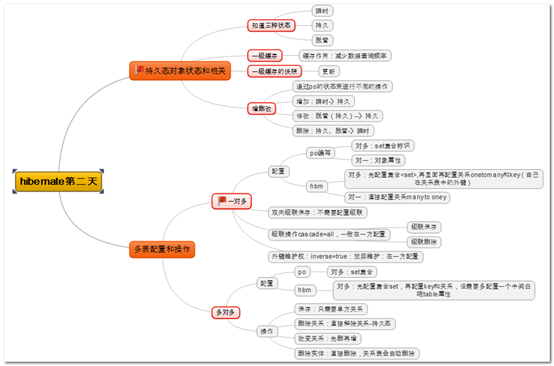Select the onetomany和key configuration note
Viewport: 554px width, 366px height.
point(443,179)
